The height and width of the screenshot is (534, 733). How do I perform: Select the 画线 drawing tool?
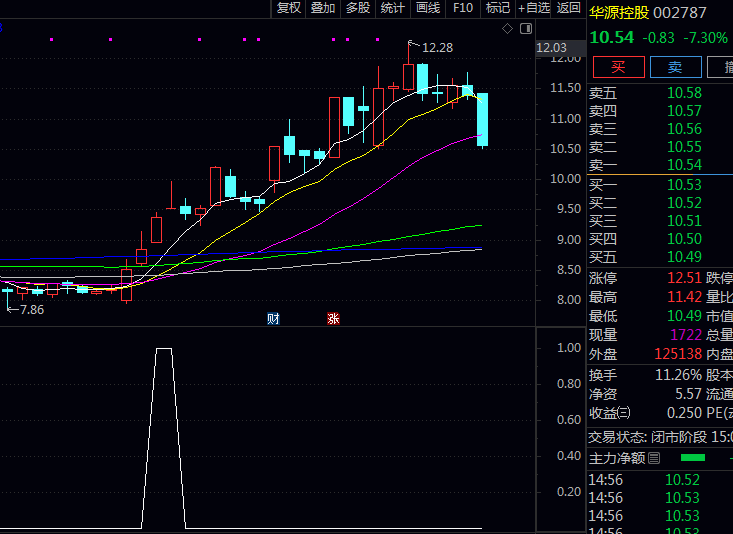click(x=428, y=8)
